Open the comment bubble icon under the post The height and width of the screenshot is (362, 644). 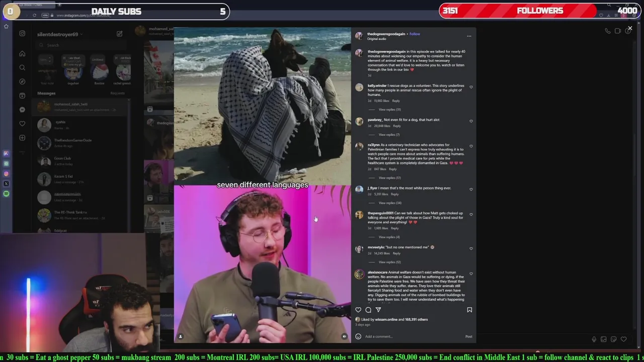[368, 310]
